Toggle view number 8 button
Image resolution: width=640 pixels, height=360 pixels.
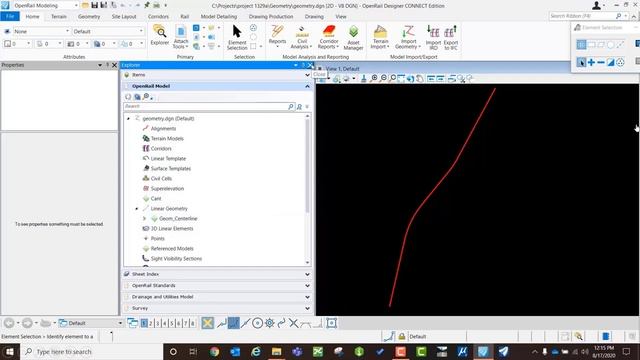click(193, 323)
